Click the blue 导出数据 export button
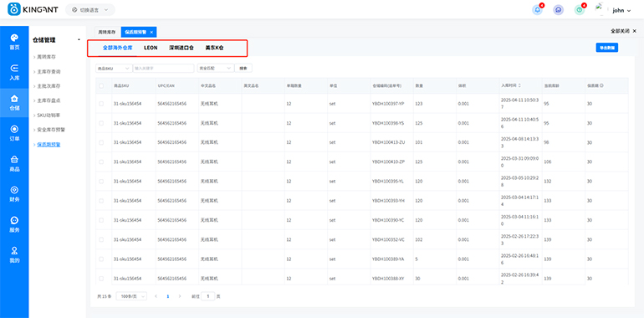Image resolution: width=644 pixels, height=318 pixels. pyautogui.click(x=607, y=48)
